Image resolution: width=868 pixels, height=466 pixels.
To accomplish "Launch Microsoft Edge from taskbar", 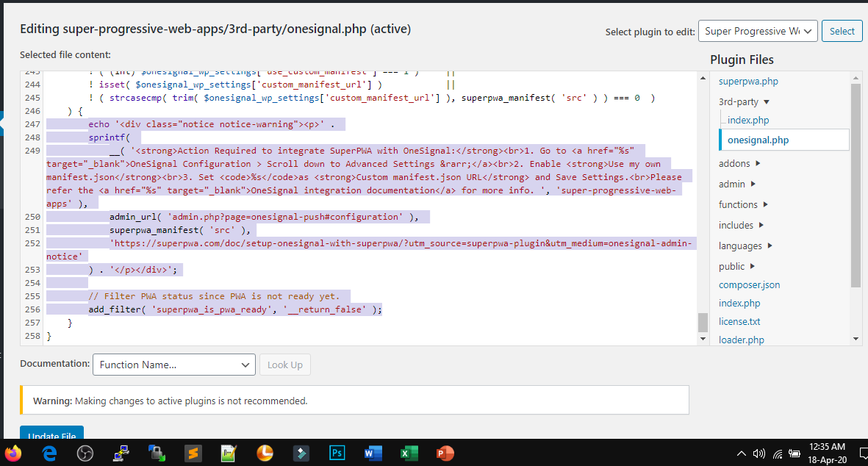I will [50, 454].
